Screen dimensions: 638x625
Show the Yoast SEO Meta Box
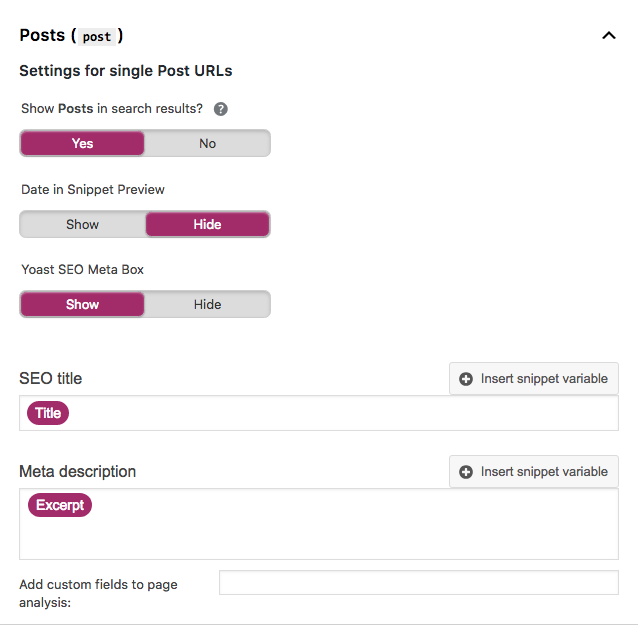click(83, 304)
